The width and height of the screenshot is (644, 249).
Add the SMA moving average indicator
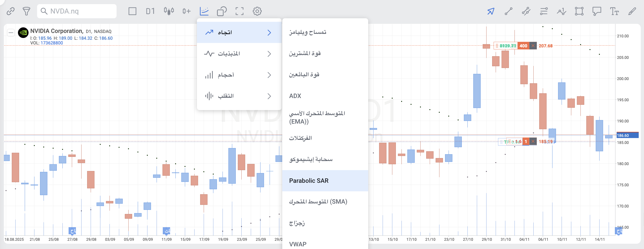325,202
